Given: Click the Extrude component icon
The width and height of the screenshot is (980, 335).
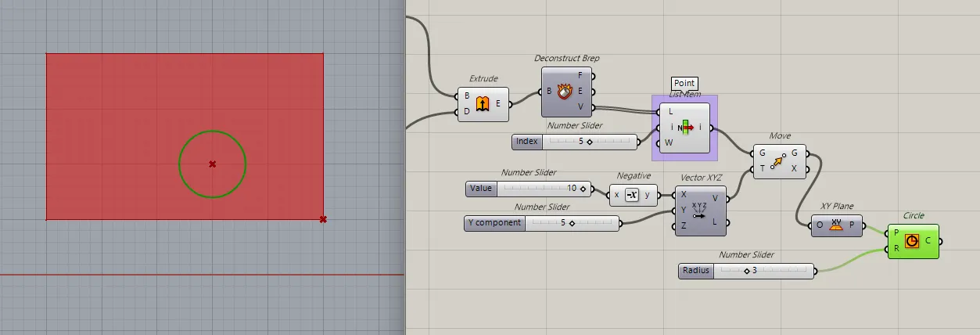Looking at the screenshot, I should click(483, 104).
